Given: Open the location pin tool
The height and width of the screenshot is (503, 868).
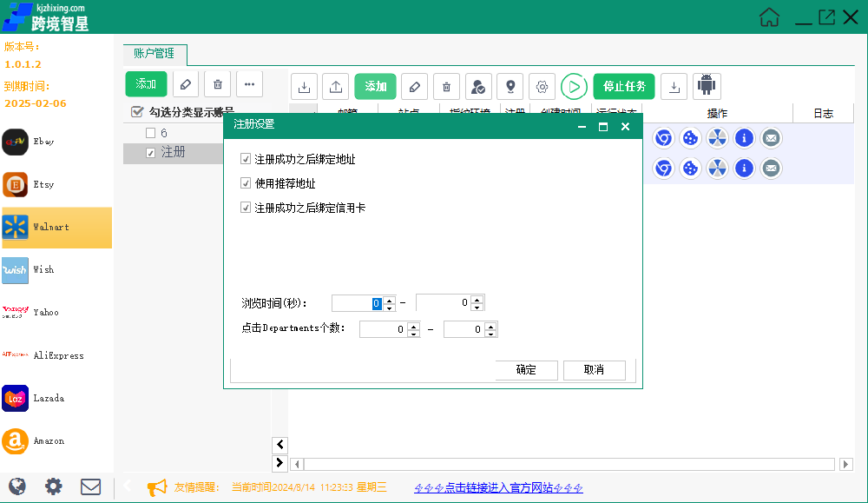Looking at the screenshot, I should (510, 86).
